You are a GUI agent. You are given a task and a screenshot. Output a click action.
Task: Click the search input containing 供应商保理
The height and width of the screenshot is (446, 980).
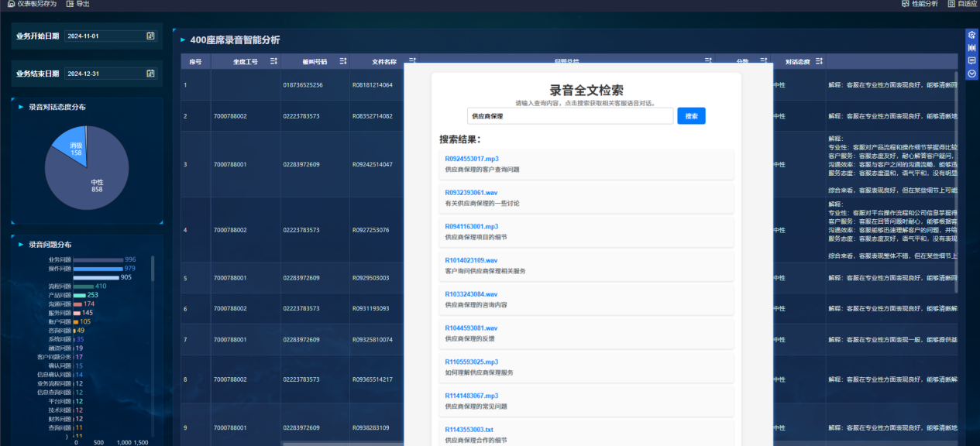(x=569, y=116)
